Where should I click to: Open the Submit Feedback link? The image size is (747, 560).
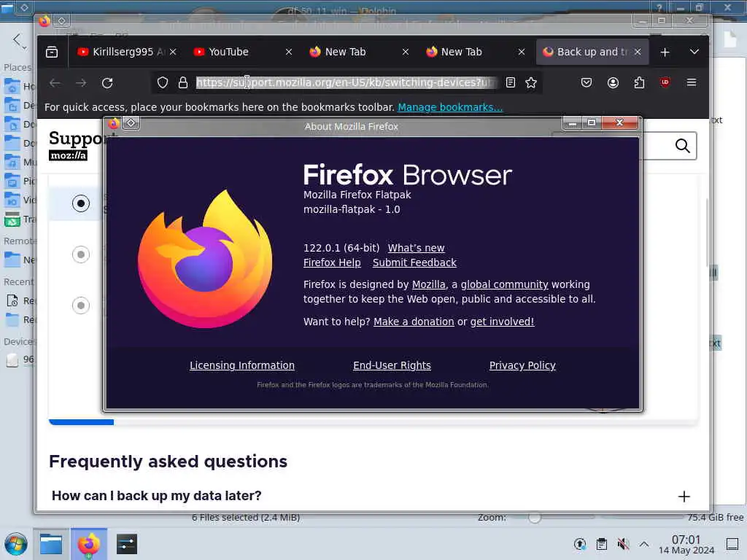[x=414, y=262]
